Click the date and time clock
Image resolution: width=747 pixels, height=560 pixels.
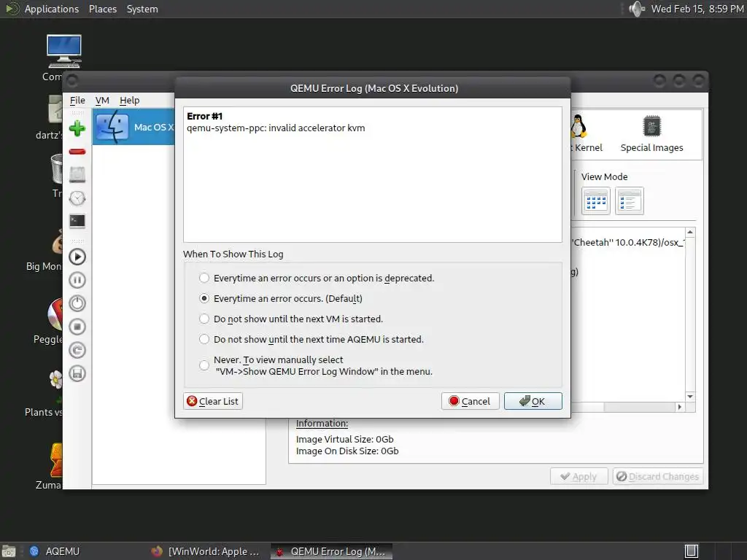click(697, 9)
